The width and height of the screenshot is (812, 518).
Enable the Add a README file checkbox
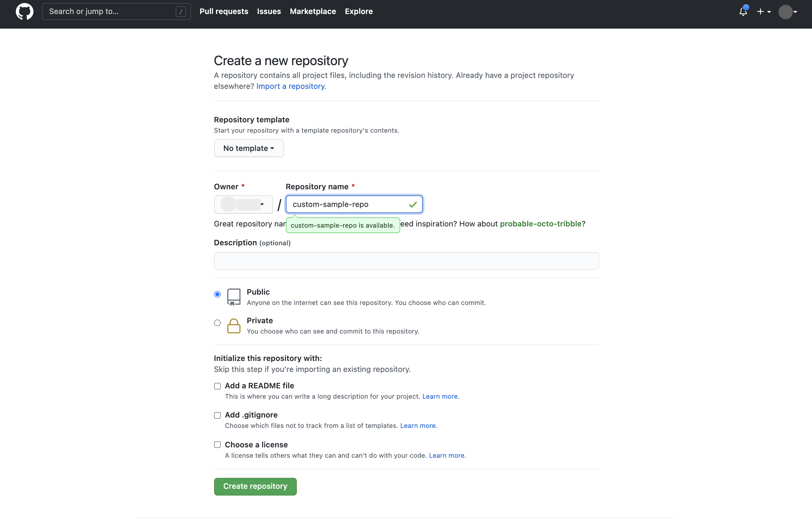point(217,386)
